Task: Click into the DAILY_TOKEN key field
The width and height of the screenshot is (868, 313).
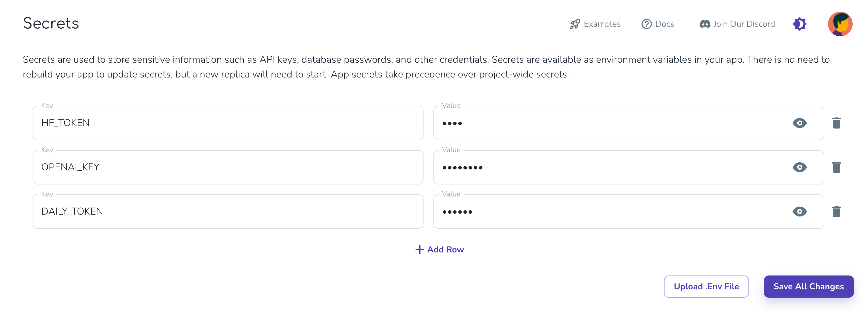Action: (228, 212)
